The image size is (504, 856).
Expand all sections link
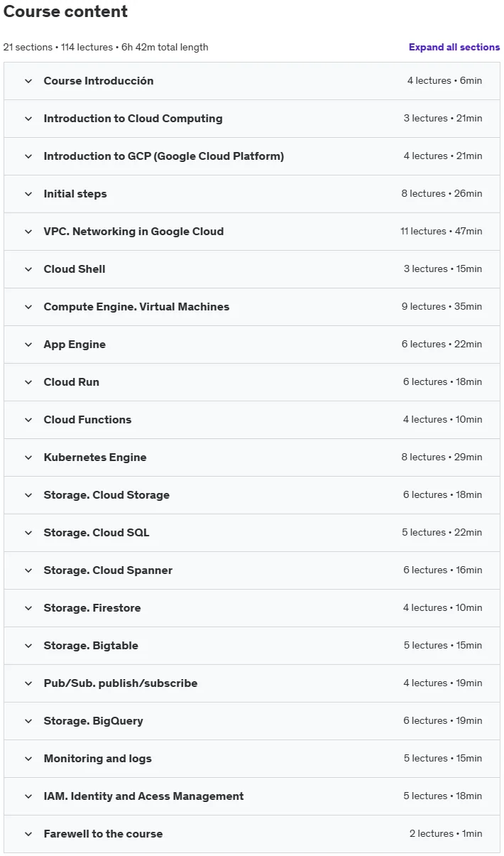point(454,47)
